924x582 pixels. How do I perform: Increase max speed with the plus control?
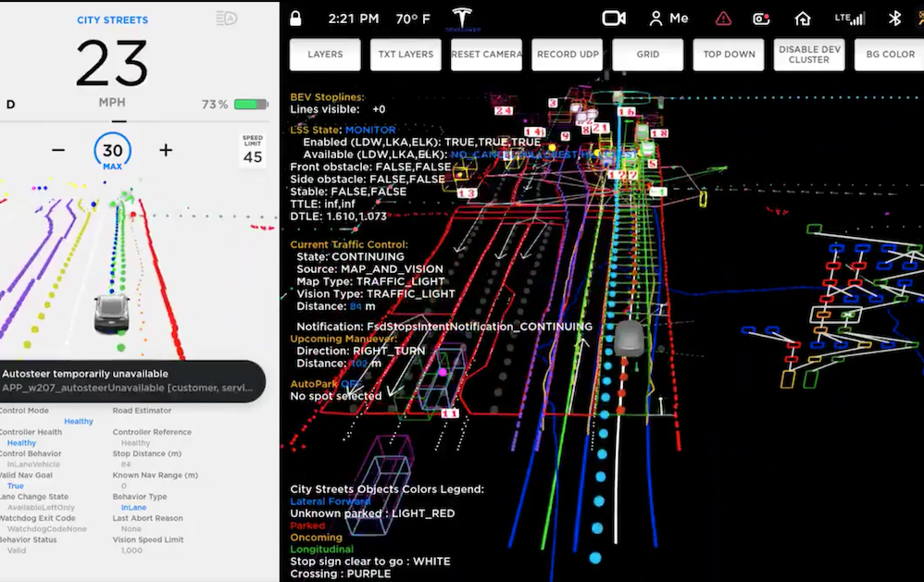coord(164,149)
